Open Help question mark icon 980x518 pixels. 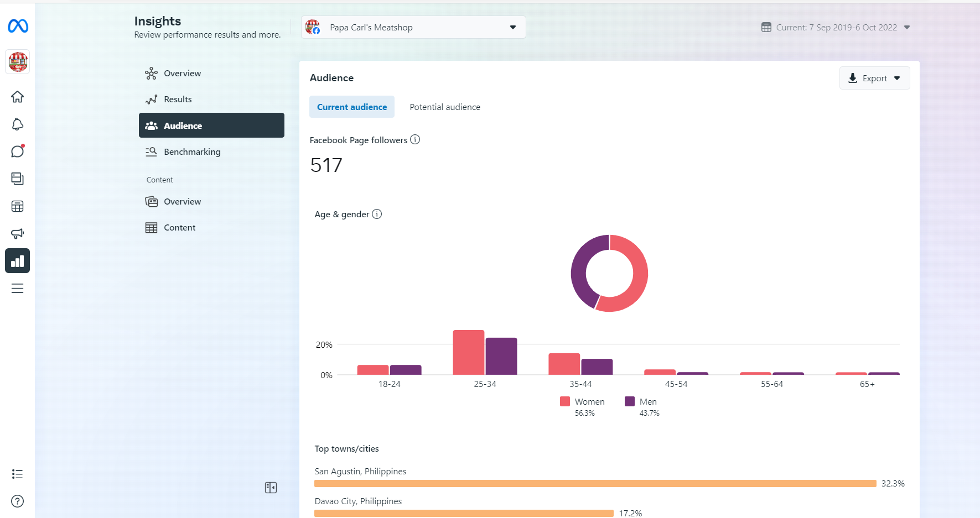pos(18,501)
